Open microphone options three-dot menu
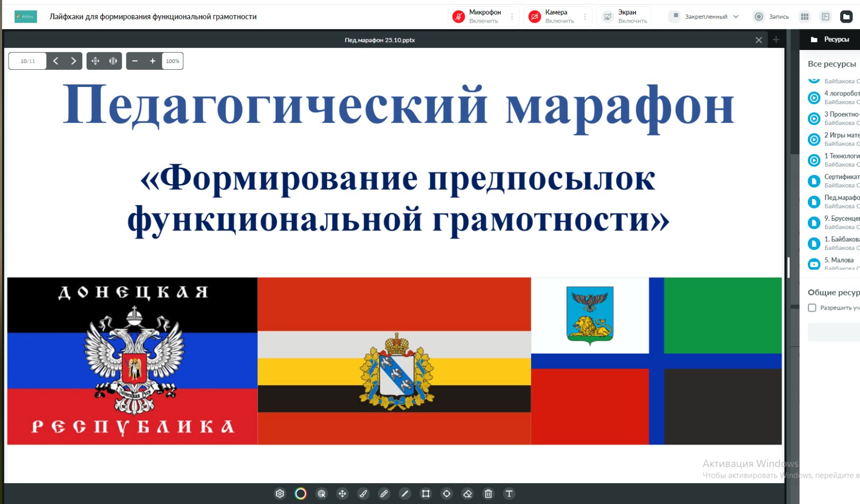 pyautogui.click(x=512, y=17)
